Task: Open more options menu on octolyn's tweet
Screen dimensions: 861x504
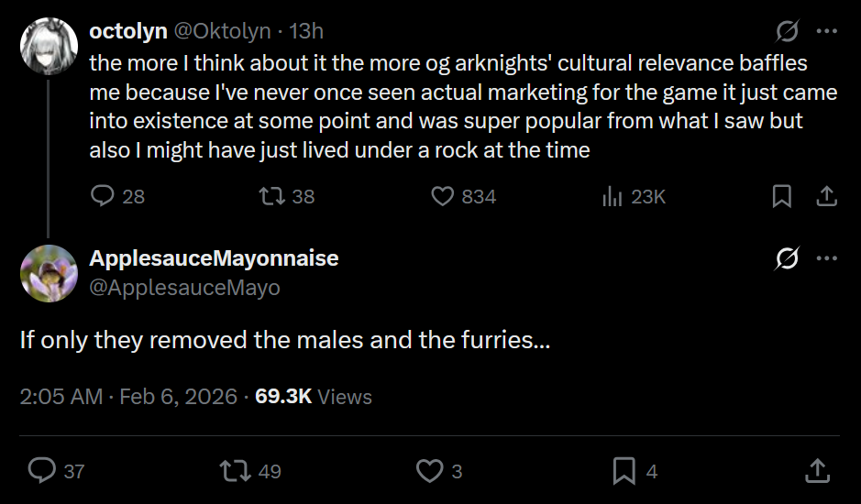Action: tap(827, 31)
